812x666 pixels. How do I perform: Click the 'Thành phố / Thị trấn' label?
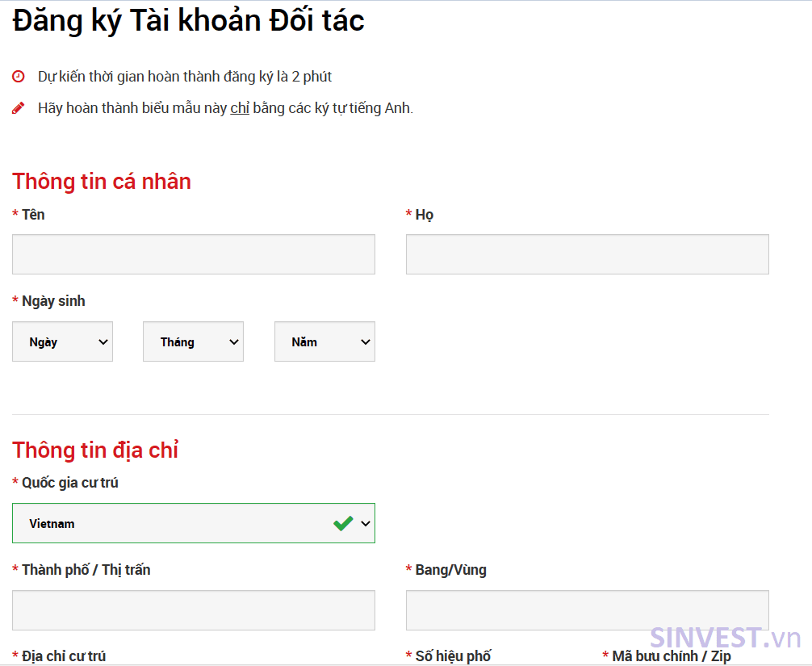[86, 570]
